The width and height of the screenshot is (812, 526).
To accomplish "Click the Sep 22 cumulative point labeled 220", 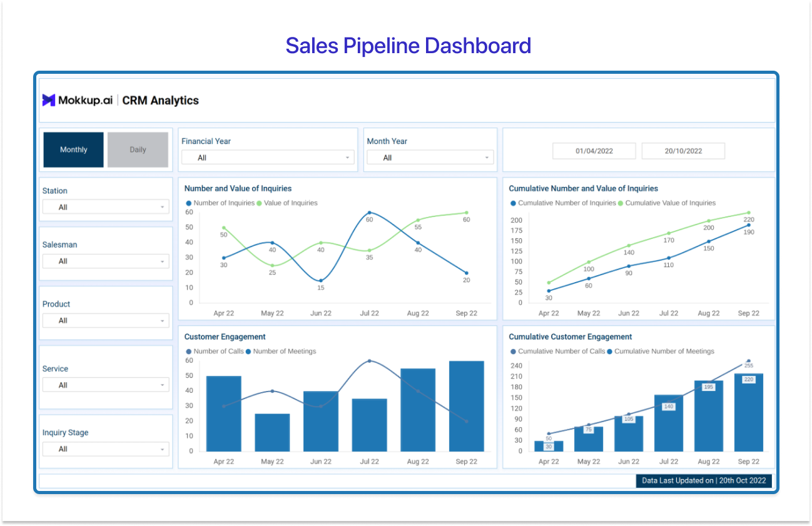I will (x=748, y=213).
